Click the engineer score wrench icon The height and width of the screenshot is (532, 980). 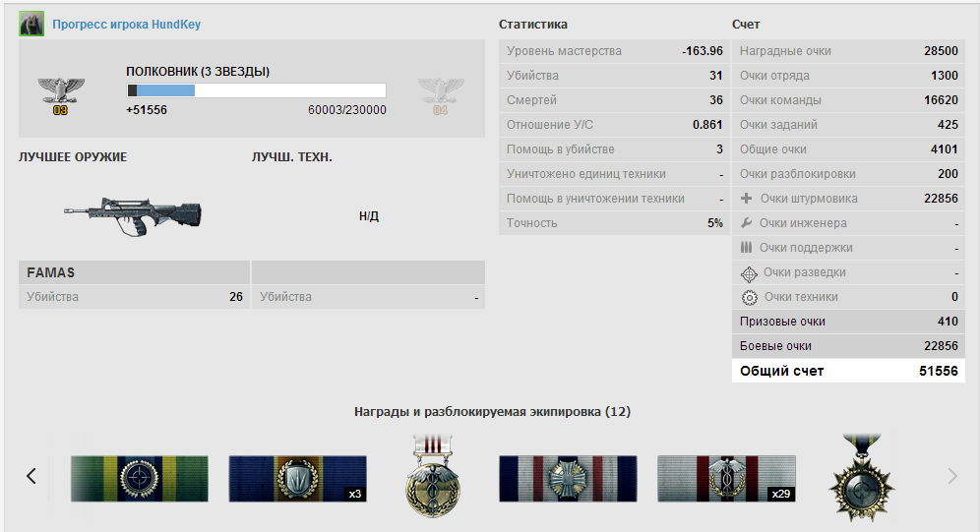pos(746,223)
